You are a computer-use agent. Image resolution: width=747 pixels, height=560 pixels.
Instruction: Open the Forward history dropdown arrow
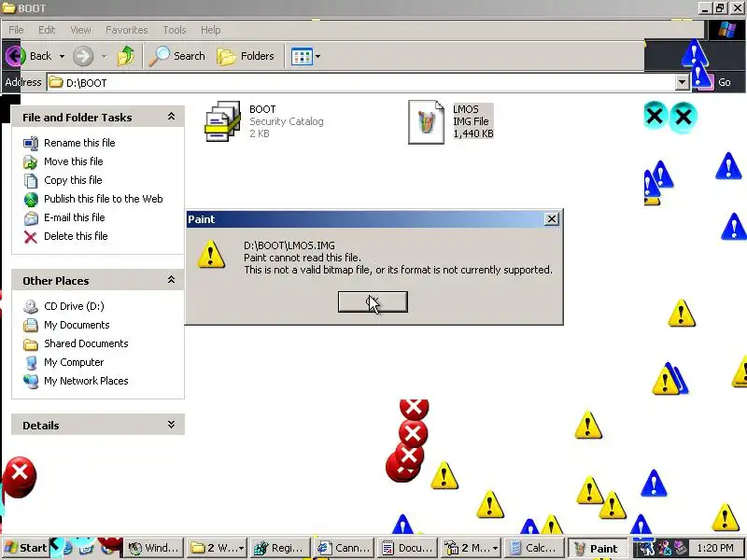point(104,56)
